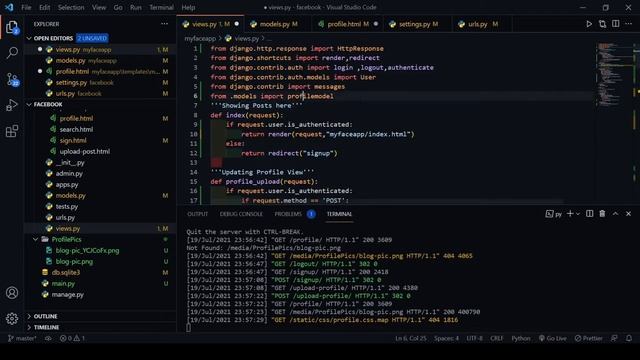Open search.html in the explorer tree
The height and width of the screenshot is (360, 640).
pyautogui.click(x=76, y=129)
